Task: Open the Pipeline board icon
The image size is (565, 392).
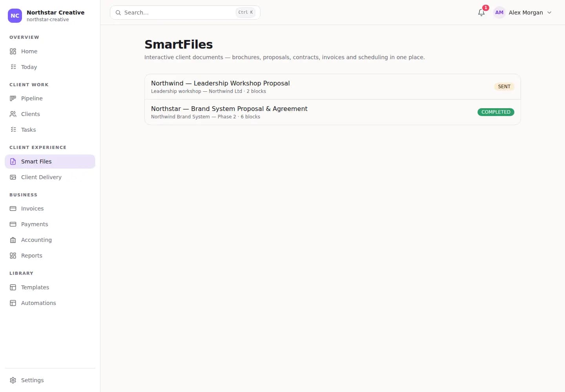Action: click(13, 98)
